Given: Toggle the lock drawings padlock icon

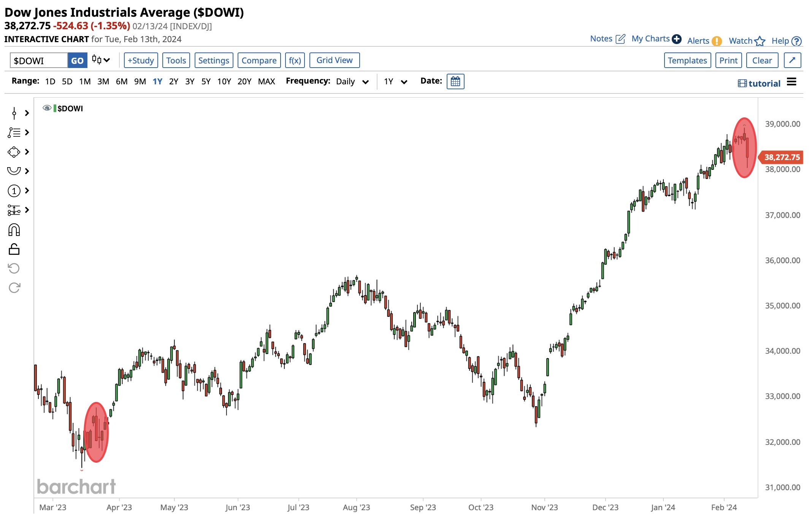Looking at the screenshot, I should click(x=14, y=249).
